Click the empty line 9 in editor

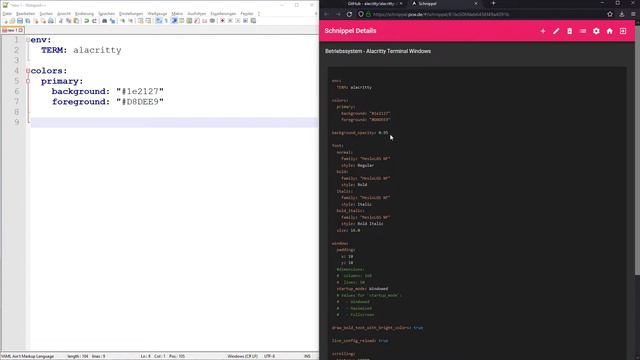(174, 122)
